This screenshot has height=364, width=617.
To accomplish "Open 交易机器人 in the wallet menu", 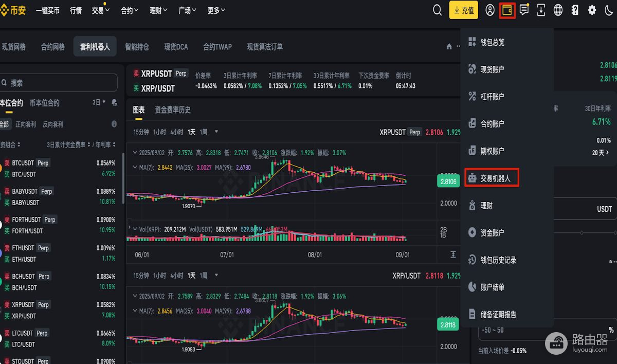I will 492,178.
